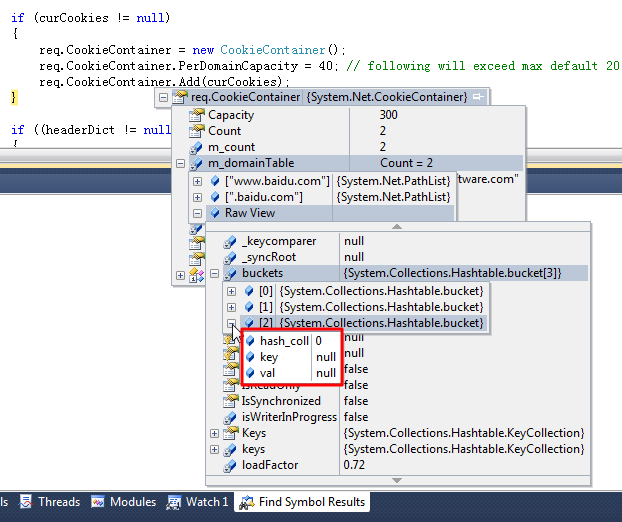
Task: Select the _keycomparer null value
Action: coord(354,241)
